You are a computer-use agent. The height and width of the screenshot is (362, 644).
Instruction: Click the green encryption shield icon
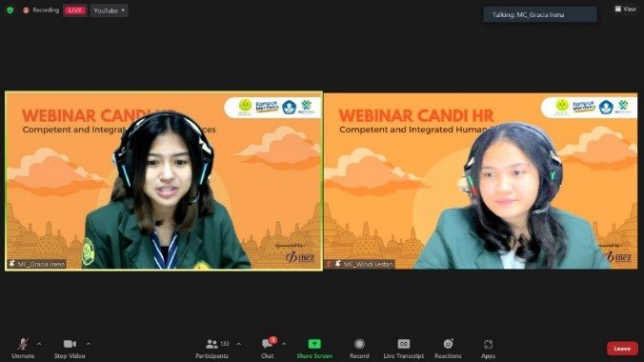[10, 10]
